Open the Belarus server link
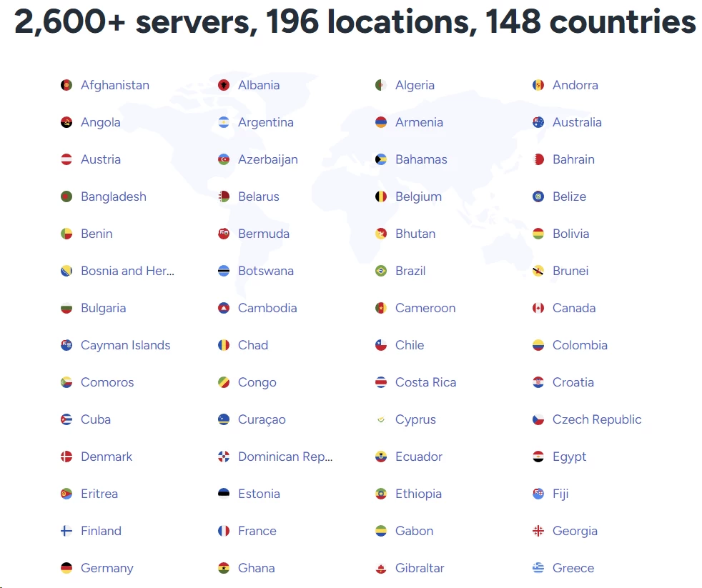Viewport: 702px width, 588px height. point(258,196)
